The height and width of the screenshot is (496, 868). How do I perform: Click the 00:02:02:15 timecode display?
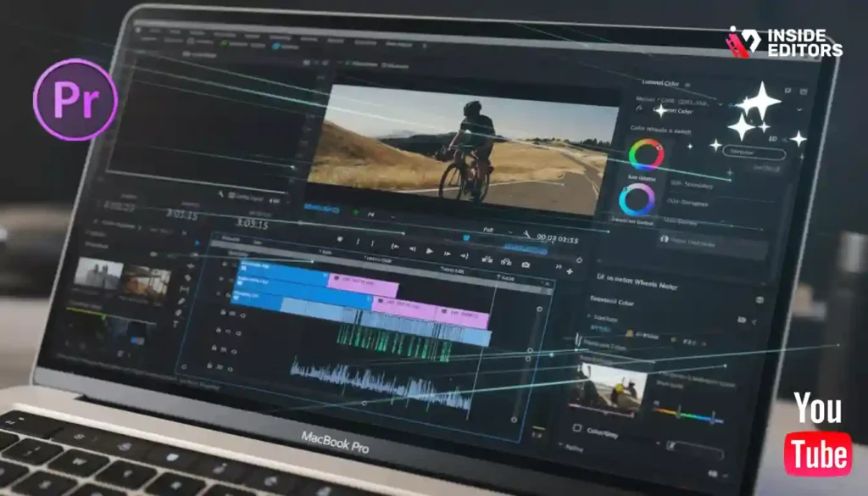(558, 238)
